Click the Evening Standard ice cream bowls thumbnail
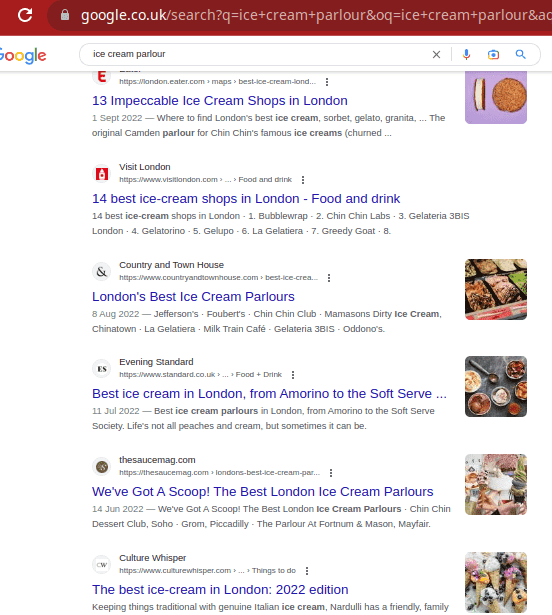This screenshot has width=552, height=615. point(496,386)
